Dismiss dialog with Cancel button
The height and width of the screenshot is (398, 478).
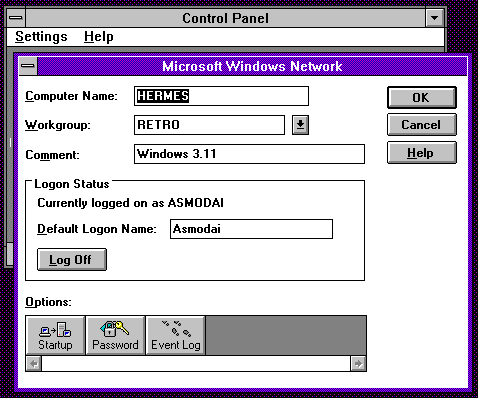[x=422, y=125]
